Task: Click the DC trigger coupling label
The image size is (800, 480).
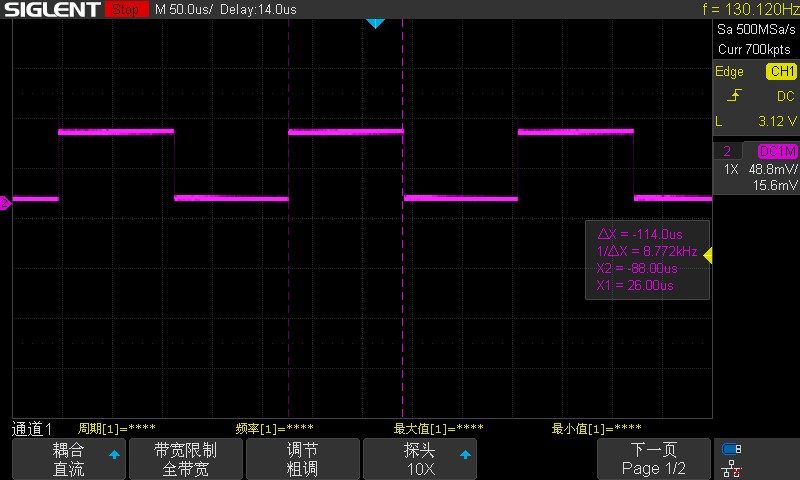Action: click(785, 96)
